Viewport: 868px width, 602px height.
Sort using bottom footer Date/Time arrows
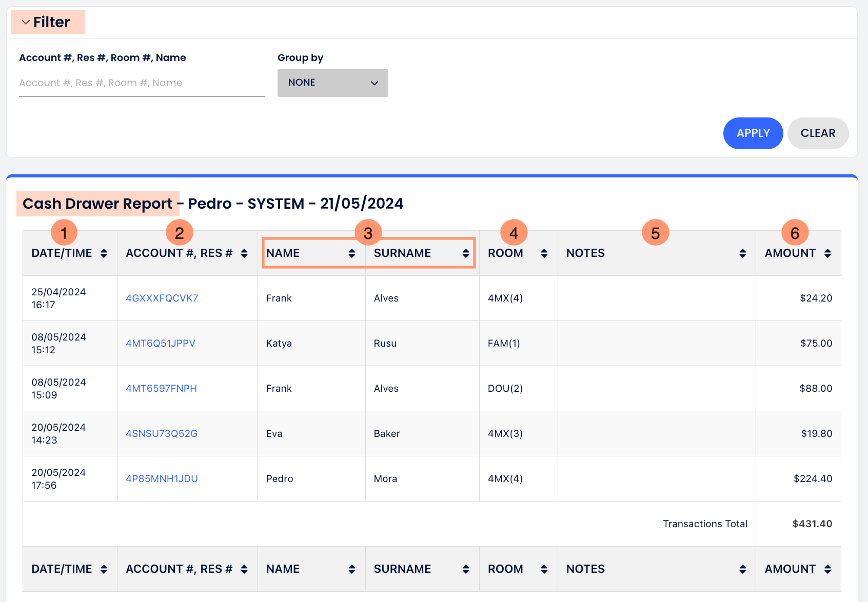(x=104, y=569)
